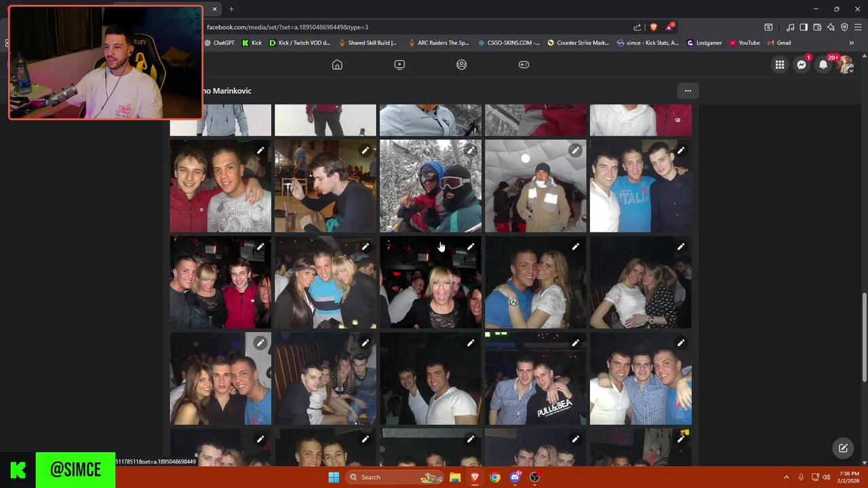Open the Gmail bookmark
Screen dimensions: 868x488
coord(778,43)
